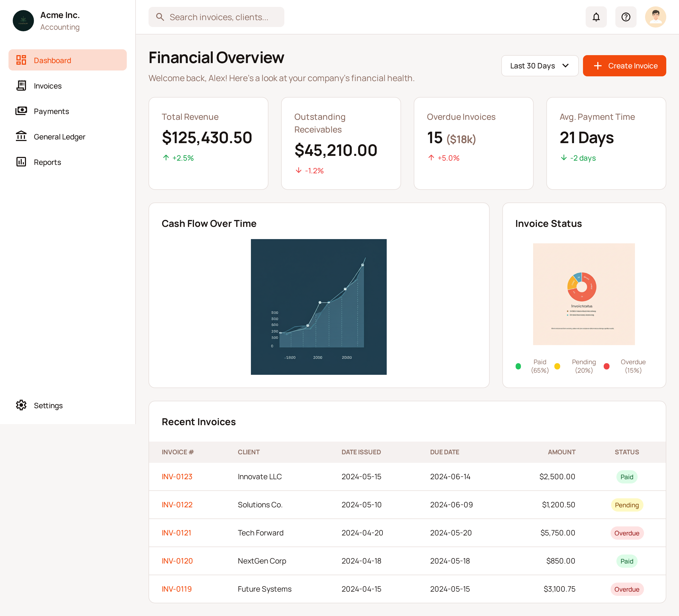Click the notification bell icon

tap(596, 17)
